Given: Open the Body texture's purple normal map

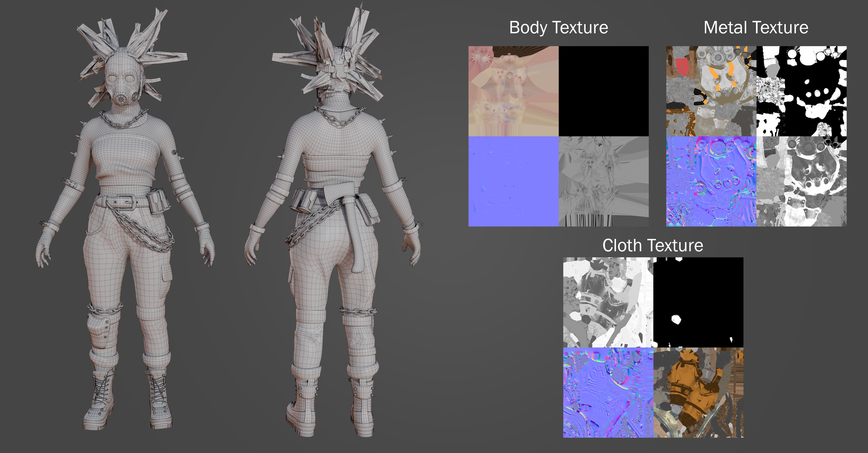Looking at the screenshot, I should pyautogui.click(x=513, y=181).
